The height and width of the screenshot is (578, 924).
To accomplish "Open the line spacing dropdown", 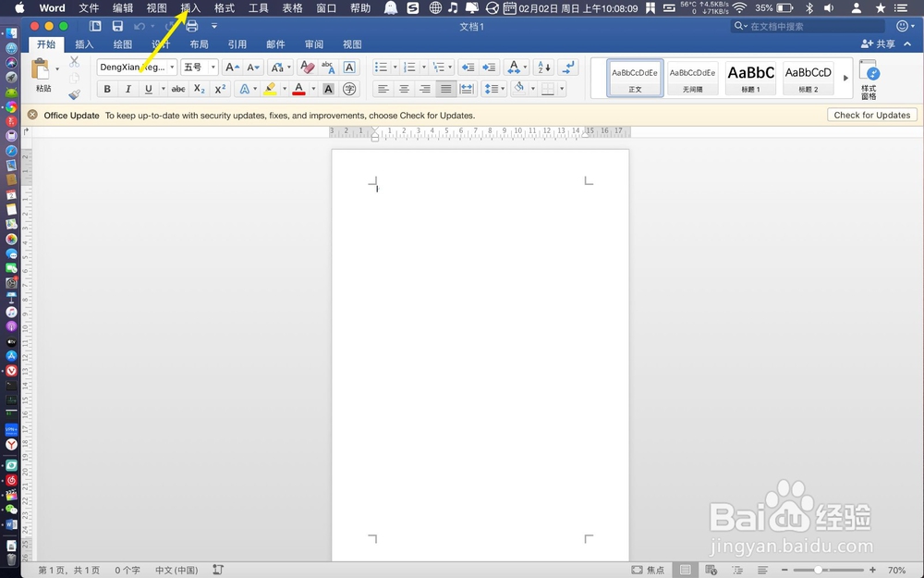I will (503, 89).
